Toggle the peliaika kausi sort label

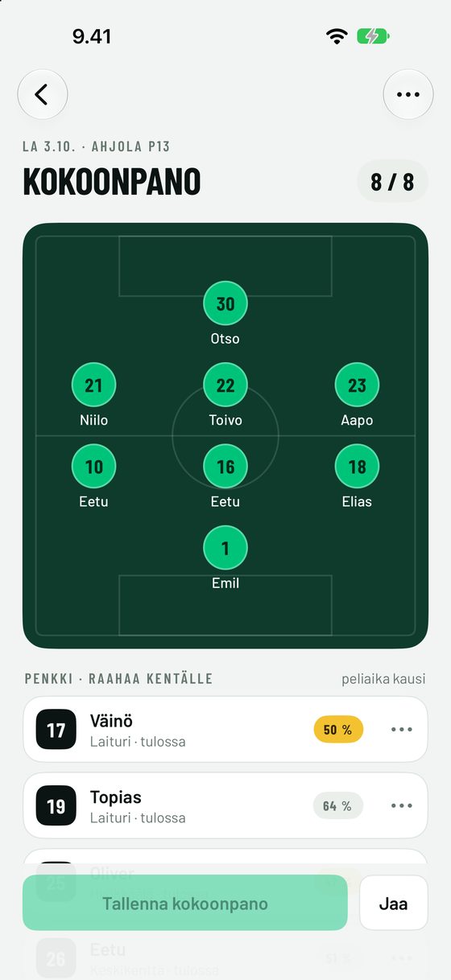(x=383, y=679)
